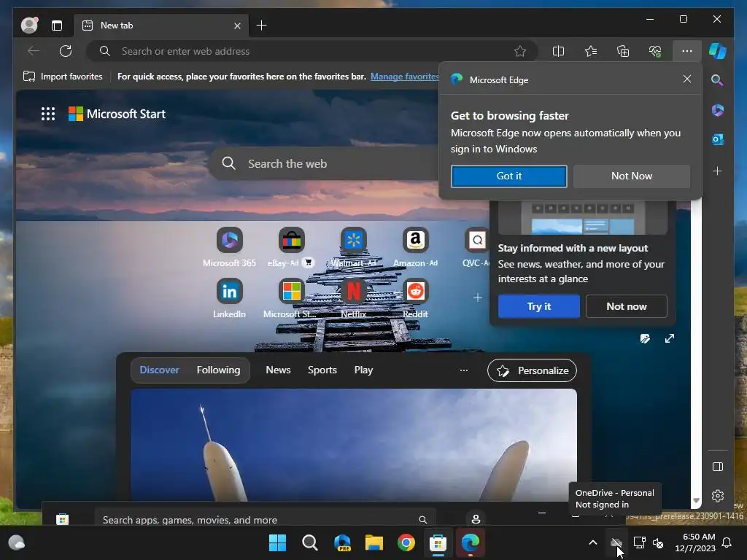
Task: Click the Refresh page icon
Action: point(66,51)
